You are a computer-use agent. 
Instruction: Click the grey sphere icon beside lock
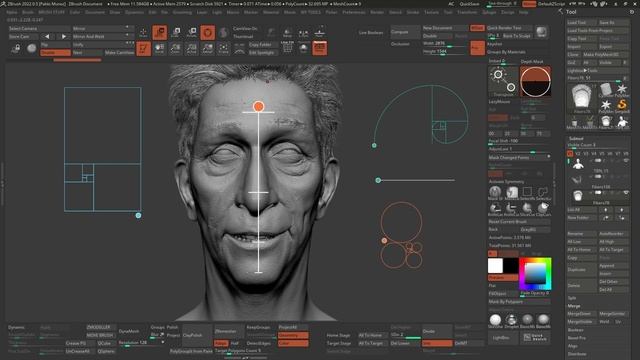click(31, 49)
